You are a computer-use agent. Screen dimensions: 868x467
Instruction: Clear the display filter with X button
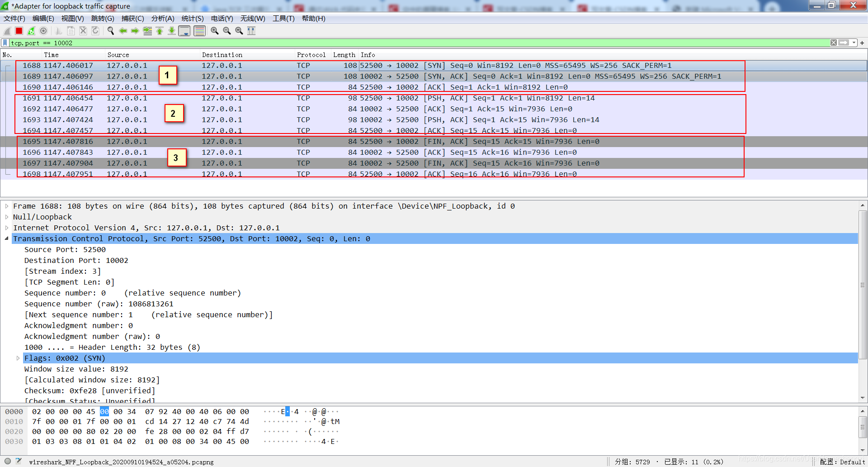click(x=834, y=43)
